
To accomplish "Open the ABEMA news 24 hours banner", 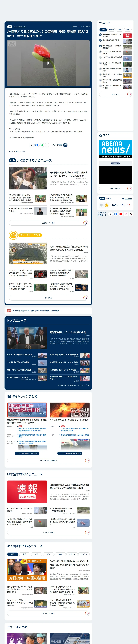I will pos(115,149).
